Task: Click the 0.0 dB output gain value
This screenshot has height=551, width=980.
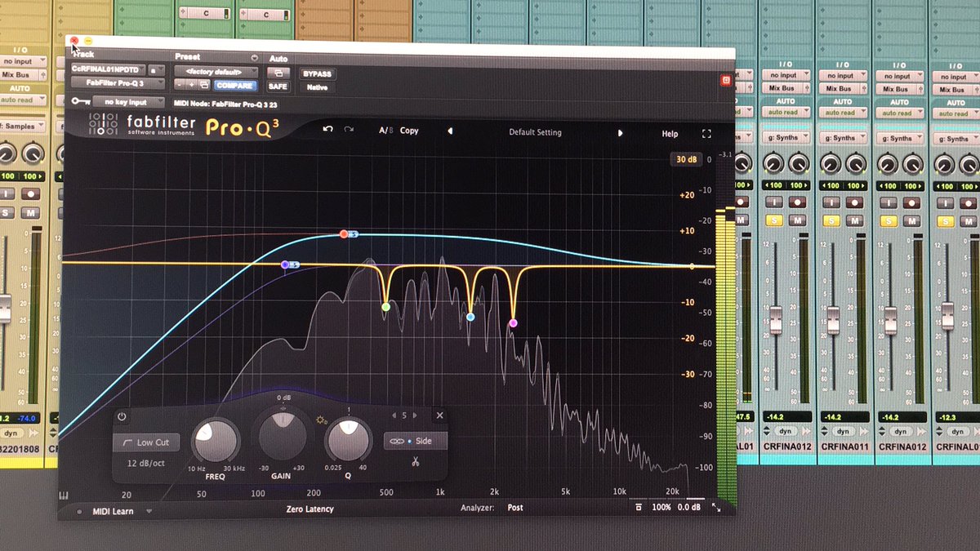Action: 689,508
